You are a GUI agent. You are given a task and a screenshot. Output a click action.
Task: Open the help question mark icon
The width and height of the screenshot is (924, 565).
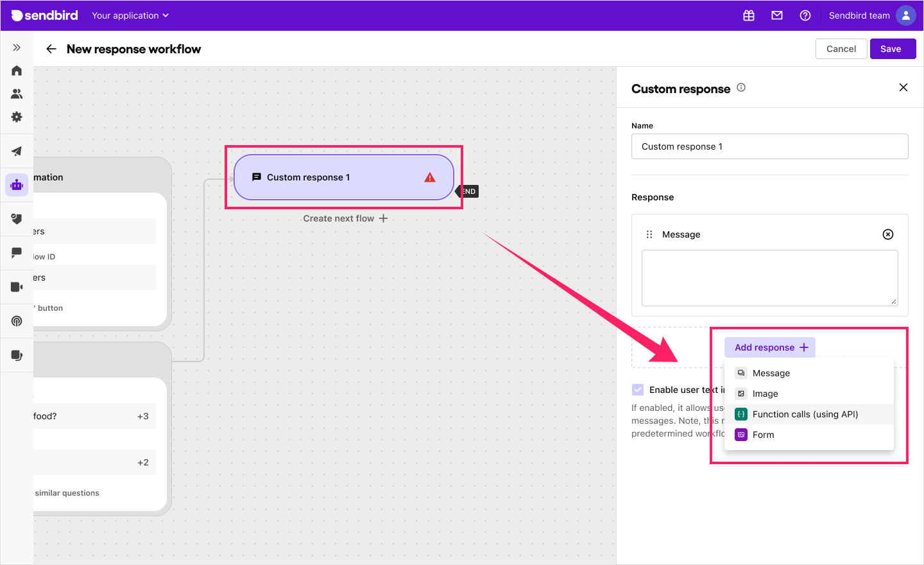pos(805,15)
